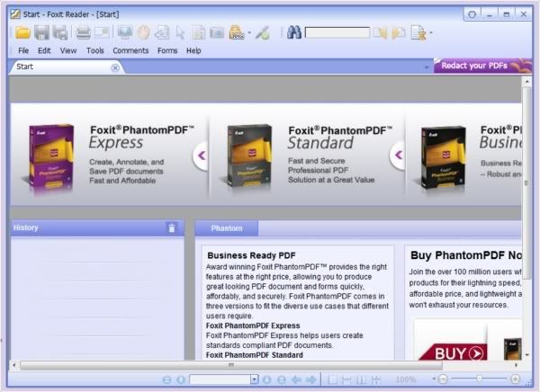Viewport: 540px width, 392px height.
Task: Open the Comments menu
Action: pyautogui.click(x=130, y=50)
